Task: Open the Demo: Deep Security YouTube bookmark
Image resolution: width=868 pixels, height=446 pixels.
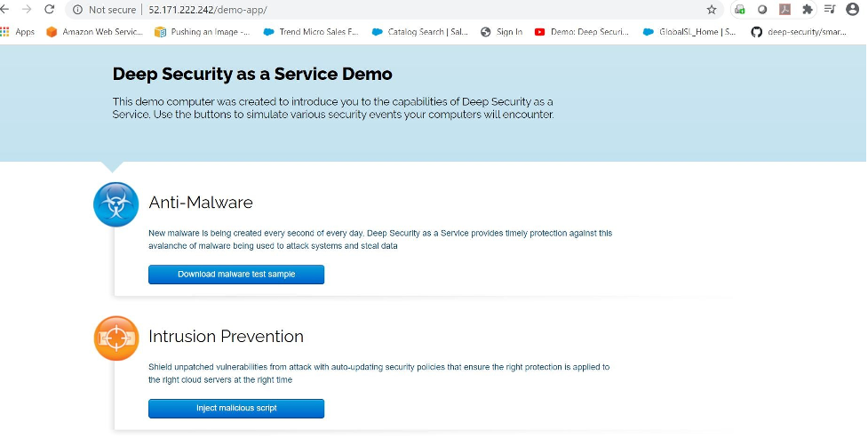Action: coord(582,32)
